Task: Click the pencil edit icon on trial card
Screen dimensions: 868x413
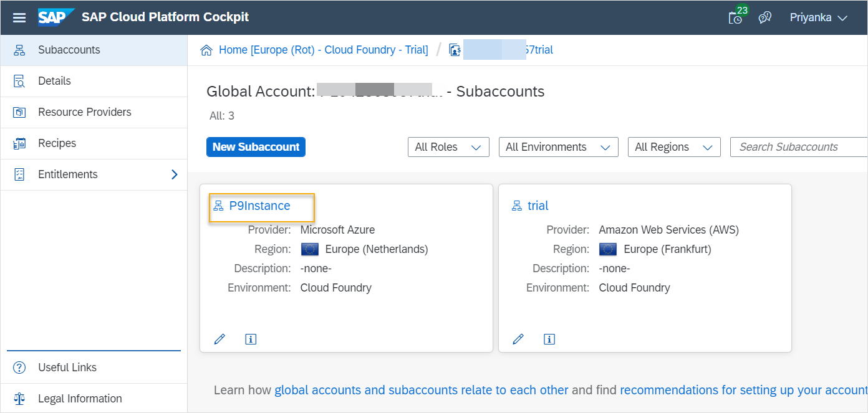Action: click(x=518, y=339)
